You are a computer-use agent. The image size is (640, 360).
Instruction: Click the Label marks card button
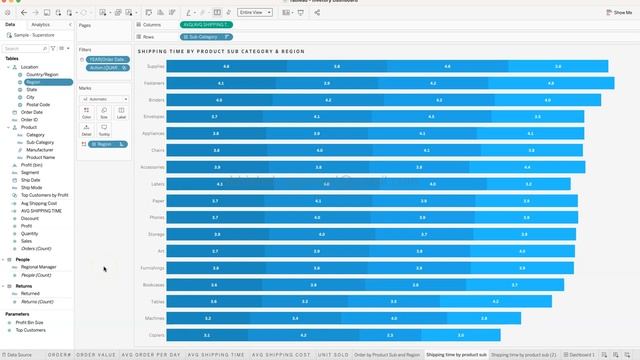[121, 113]
